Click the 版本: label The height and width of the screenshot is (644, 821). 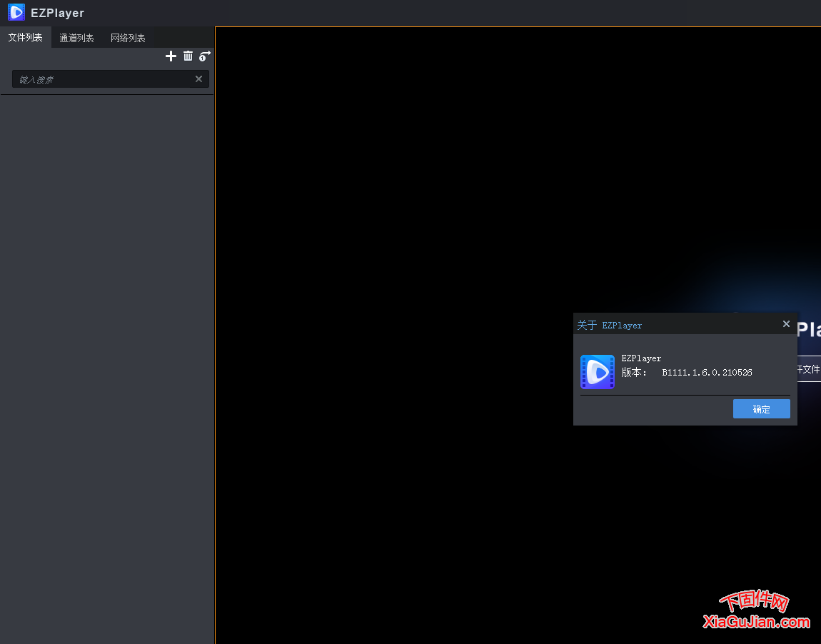tap(634, 372)
